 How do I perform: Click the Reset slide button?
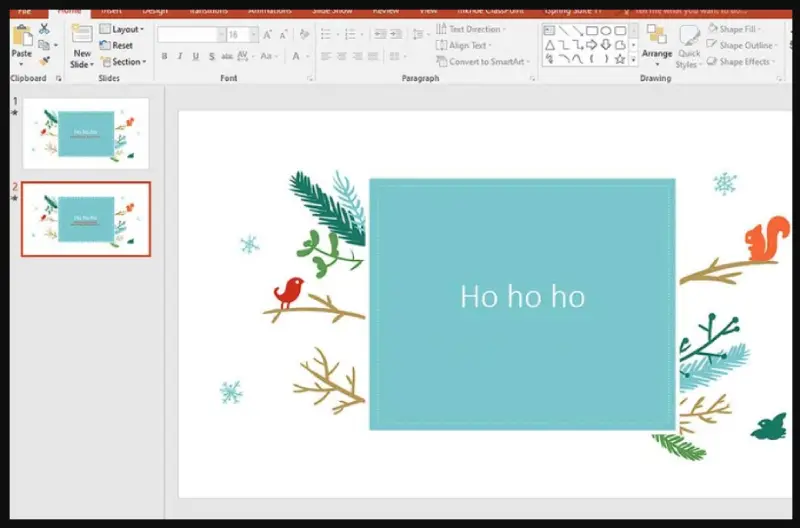tap(116, 45)
